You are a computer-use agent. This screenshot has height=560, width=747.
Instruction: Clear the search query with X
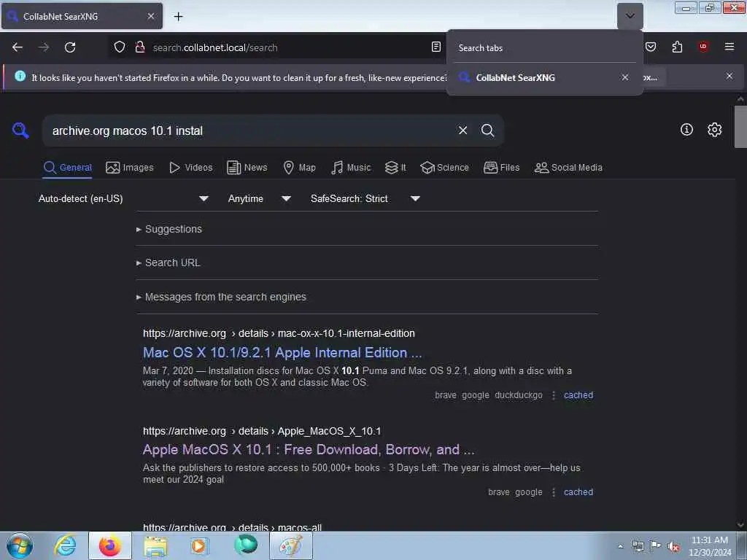(462, 131)
